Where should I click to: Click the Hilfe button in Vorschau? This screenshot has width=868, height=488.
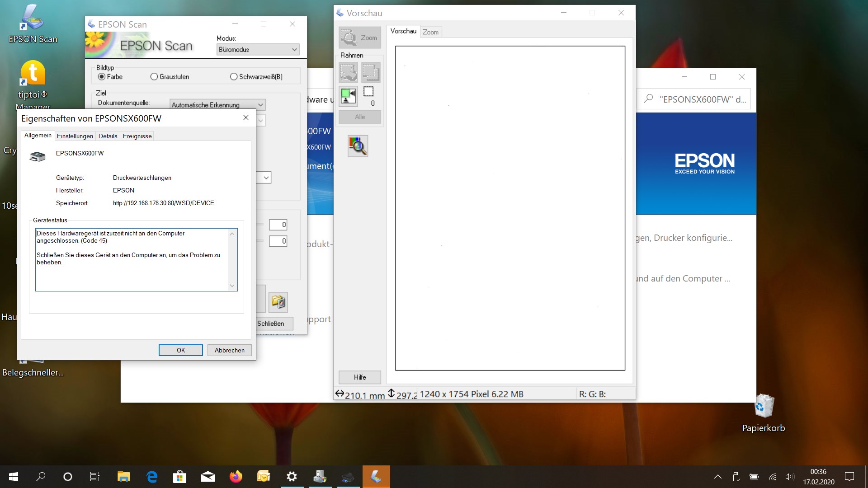click(360, 377)
